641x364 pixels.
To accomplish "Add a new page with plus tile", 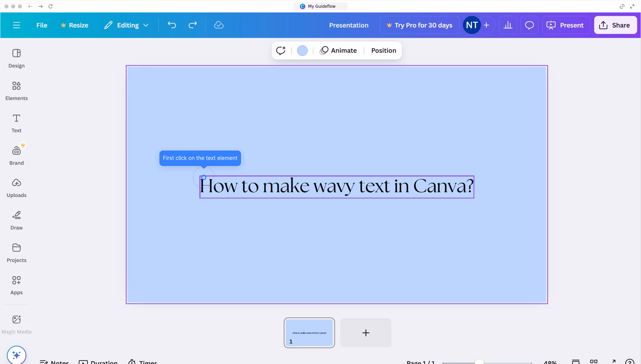I will point(366,332).
